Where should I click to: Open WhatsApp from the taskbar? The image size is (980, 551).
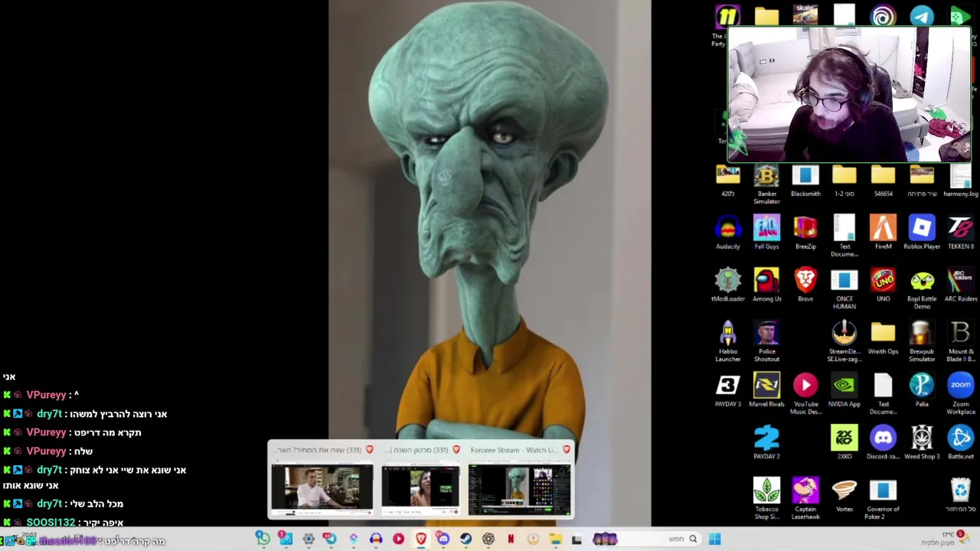point(263,539)
